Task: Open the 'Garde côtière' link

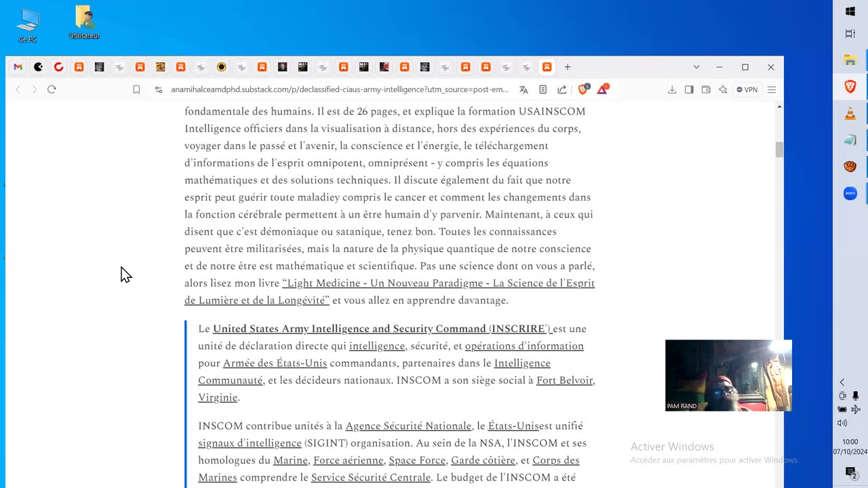Action: coord(481,461)
